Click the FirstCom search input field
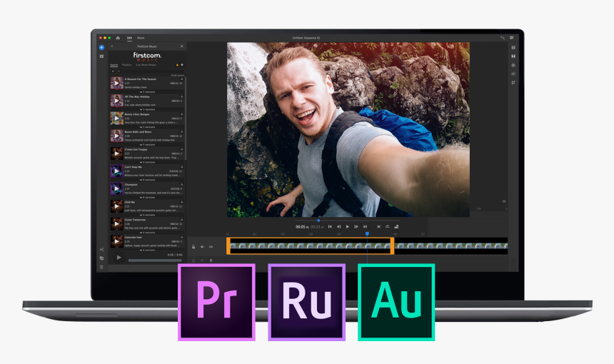This screenshot has height=364, width=614. [x=151, y=71]
